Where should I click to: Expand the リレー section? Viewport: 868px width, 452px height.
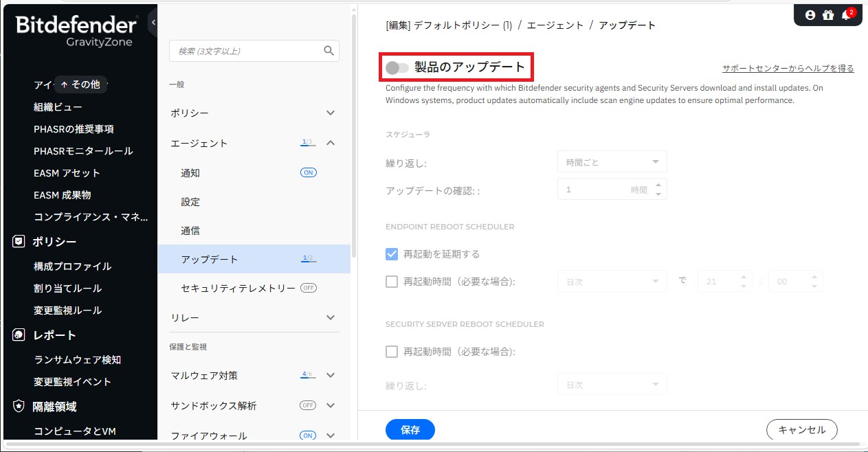[x=331, y=317]
